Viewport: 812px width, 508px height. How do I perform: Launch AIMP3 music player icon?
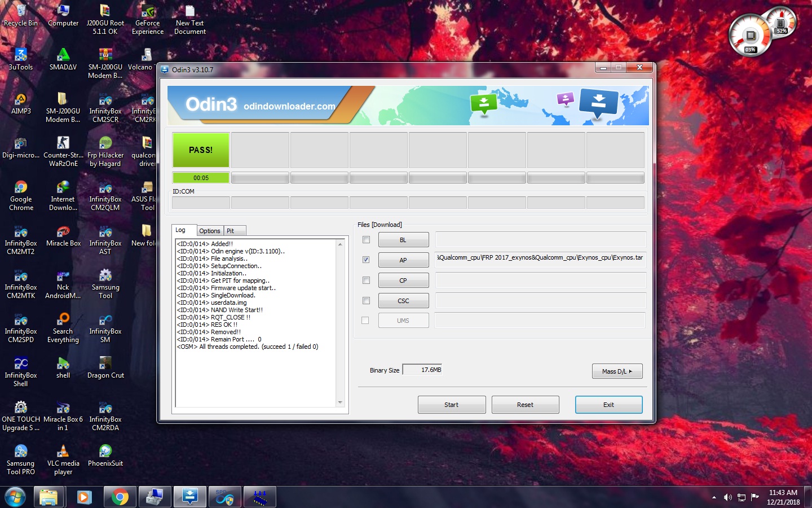coord(21,103)
